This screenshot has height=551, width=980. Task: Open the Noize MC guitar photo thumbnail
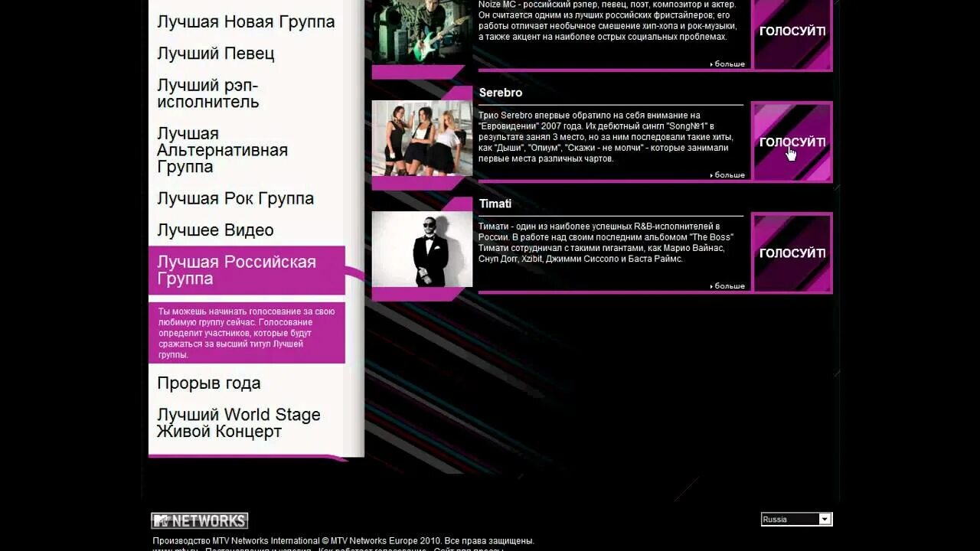[422, 32]
